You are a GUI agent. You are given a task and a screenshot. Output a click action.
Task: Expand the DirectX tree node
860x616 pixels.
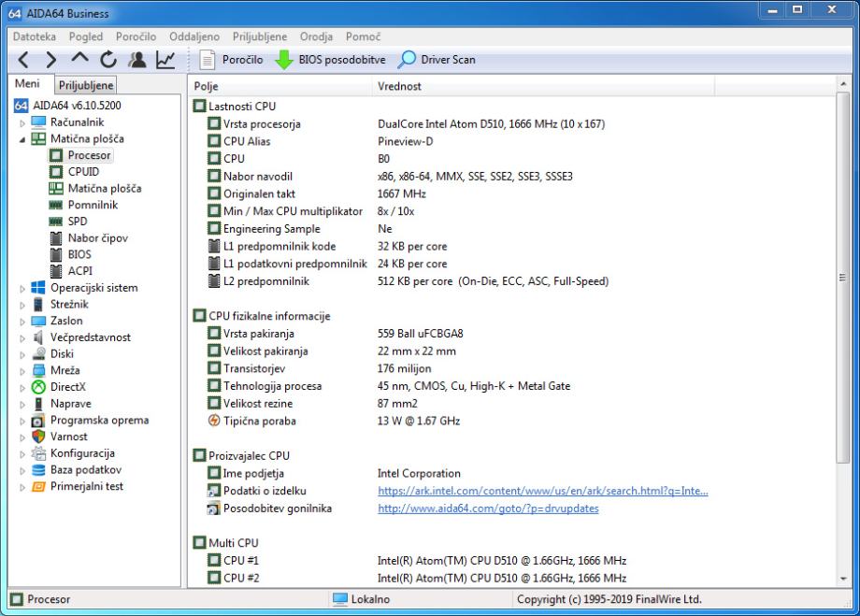[22, 387]
